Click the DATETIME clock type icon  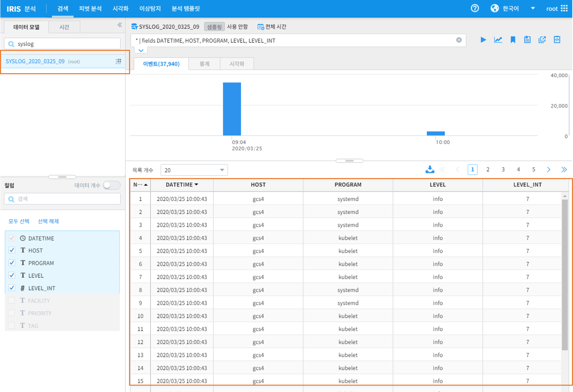(x=23, y=238)
